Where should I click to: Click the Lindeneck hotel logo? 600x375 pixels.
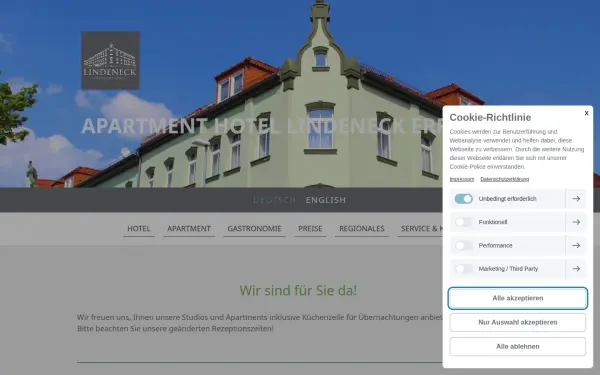[x=111, y=60]
